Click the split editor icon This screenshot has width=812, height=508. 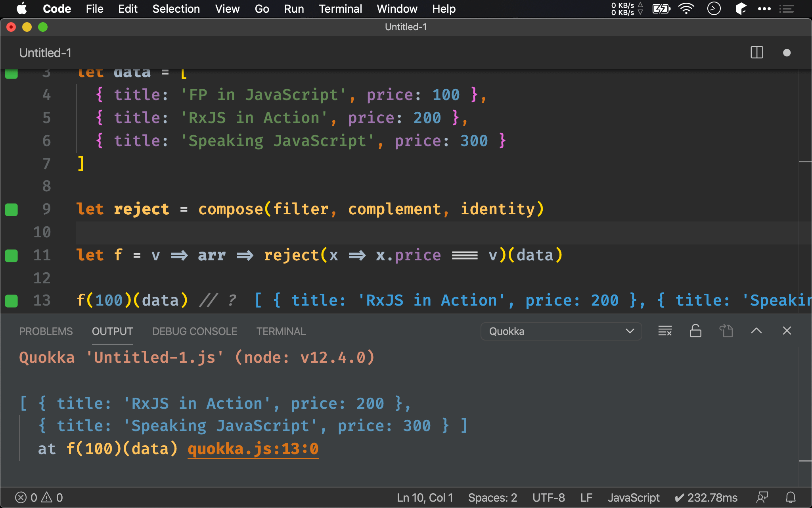pyautogui.click(x=756, y=53)
